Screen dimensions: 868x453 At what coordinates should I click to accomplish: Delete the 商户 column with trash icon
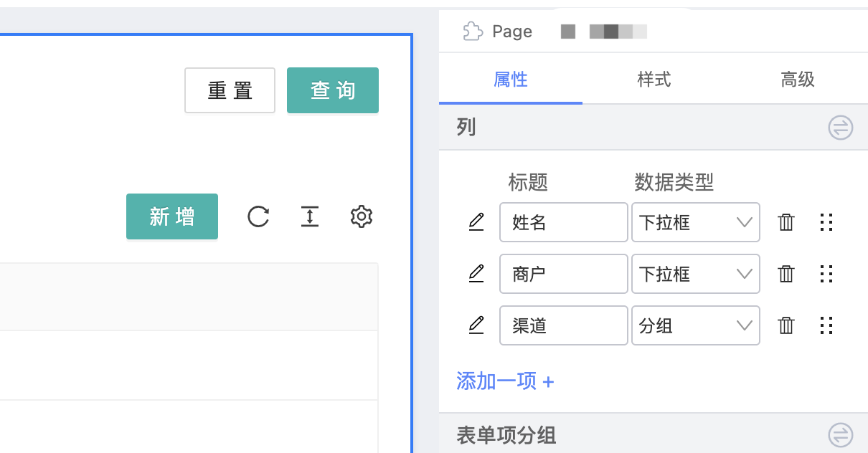tap(786, 274)
